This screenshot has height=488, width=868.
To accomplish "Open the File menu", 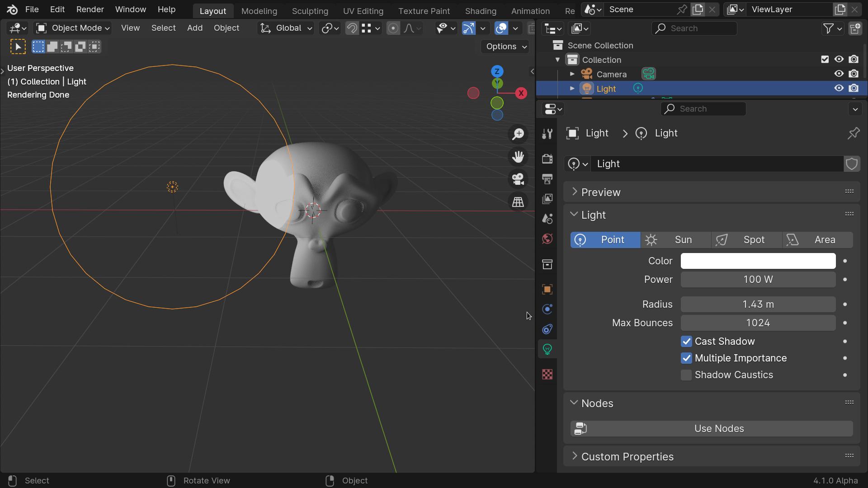I will click(32, 9).
